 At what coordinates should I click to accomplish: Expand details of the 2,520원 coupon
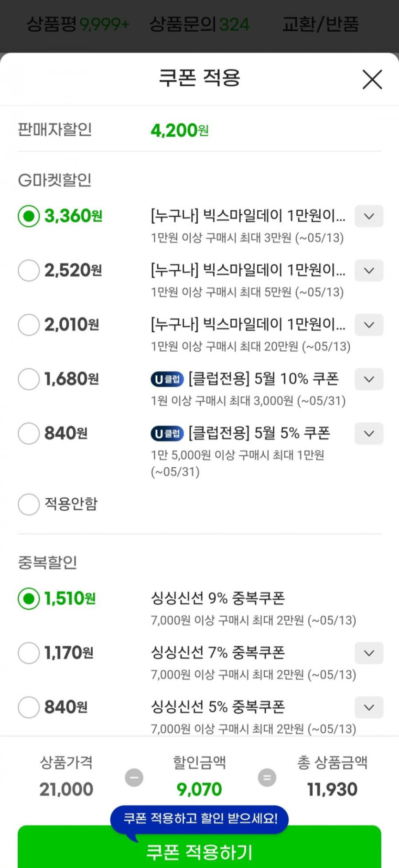368,271
